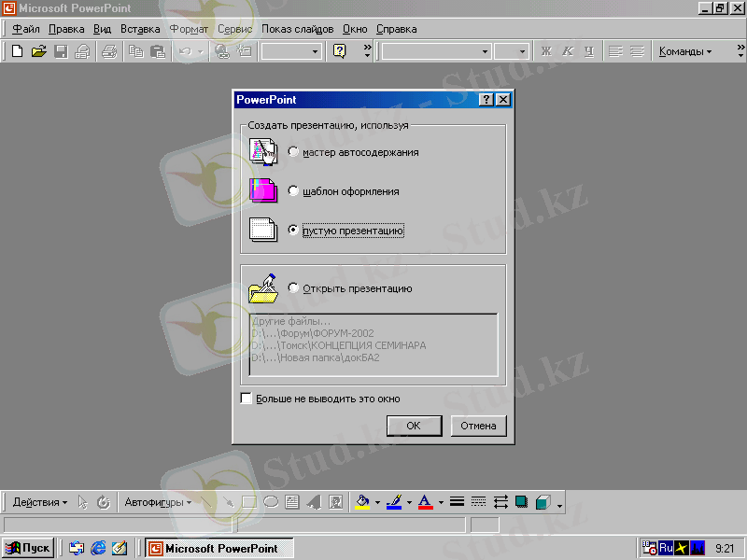Check 'Больше не выводить это окно'

[247, 399]
